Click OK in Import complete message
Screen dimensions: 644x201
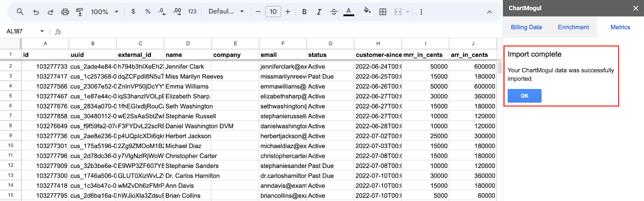(524, 96)
